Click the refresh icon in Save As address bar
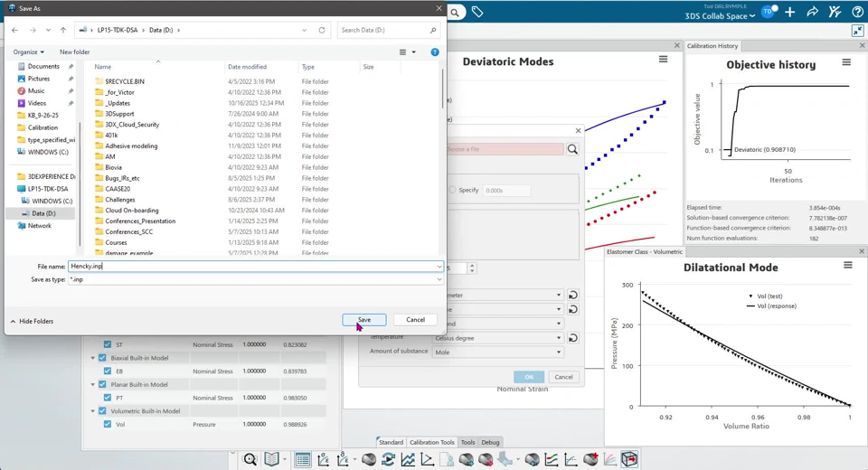 (322, 30)
